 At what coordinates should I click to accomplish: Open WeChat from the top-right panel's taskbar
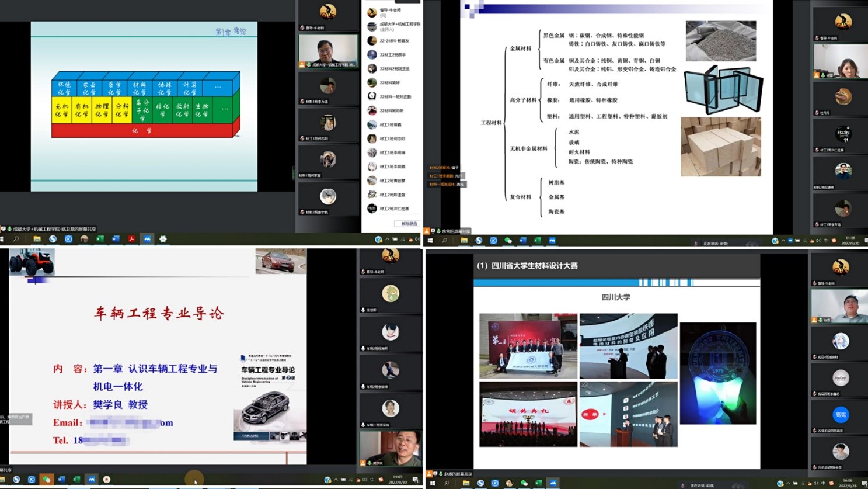508,241
